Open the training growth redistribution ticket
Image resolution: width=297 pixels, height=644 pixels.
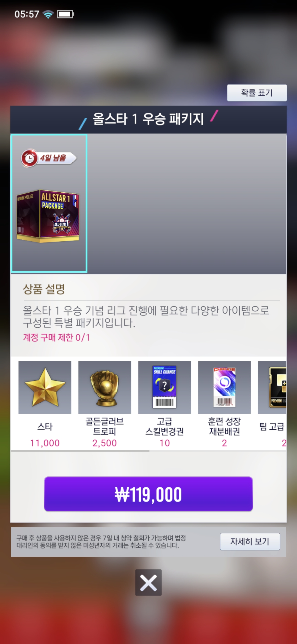pyautogui.click(x=224, y=387)
